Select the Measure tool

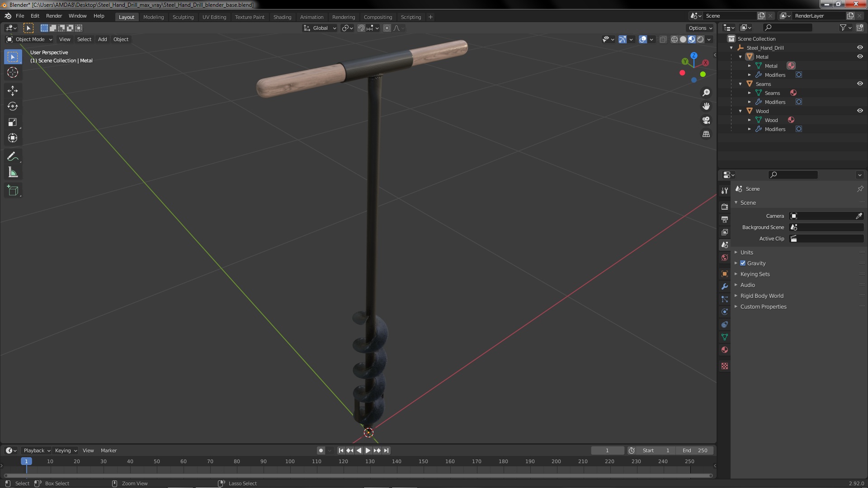pyautogui.click(x=13, y=173)
